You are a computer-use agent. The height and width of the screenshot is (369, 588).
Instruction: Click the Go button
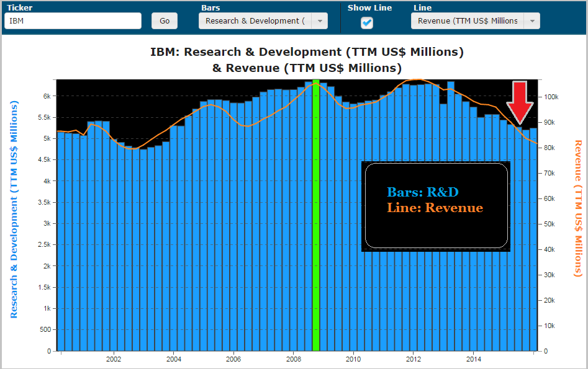tap(165, 21)
